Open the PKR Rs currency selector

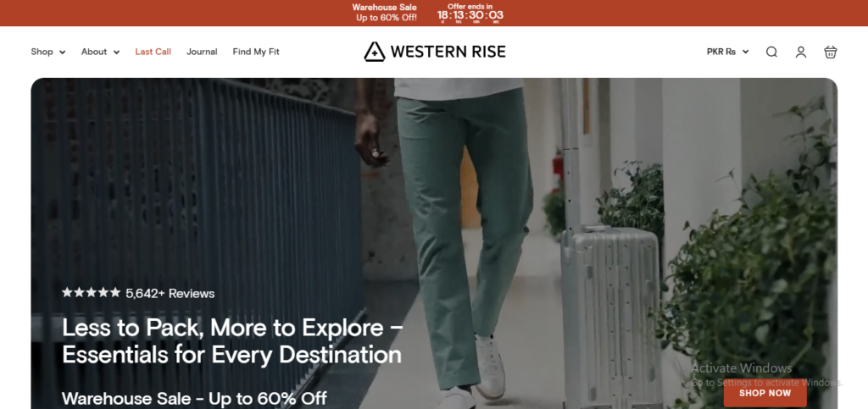click(x=727, y=52)
